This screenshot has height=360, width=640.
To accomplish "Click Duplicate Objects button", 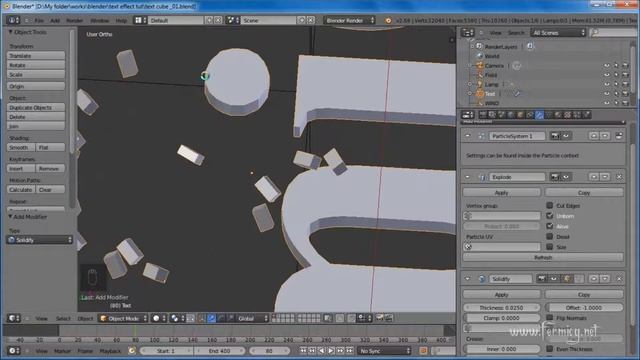I will coord(36,107).
